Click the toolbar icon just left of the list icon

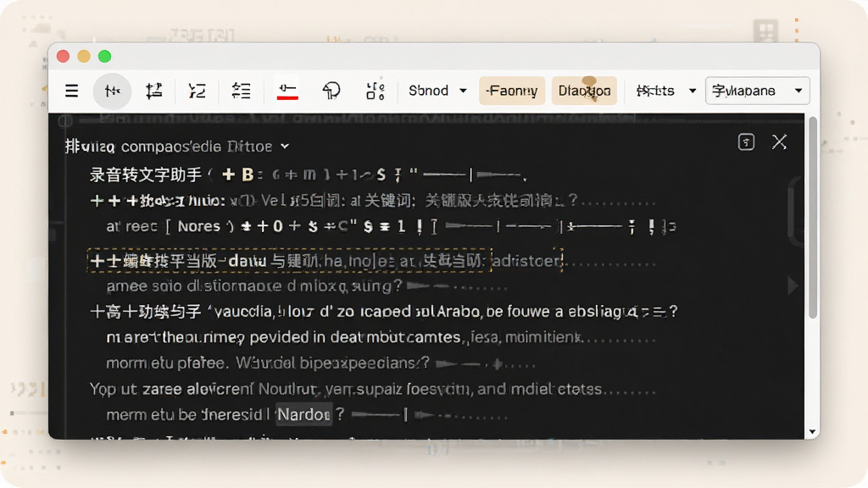[197, 91]
